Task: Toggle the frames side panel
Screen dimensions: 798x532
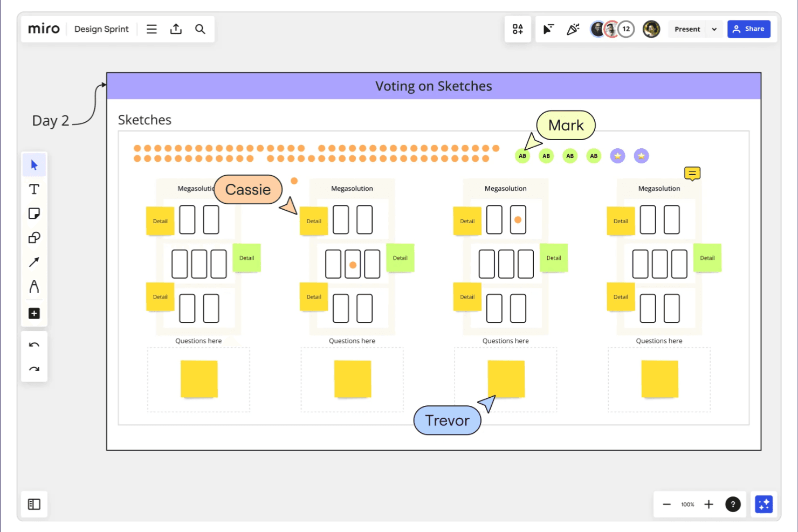Action: (x=34, y=505)
